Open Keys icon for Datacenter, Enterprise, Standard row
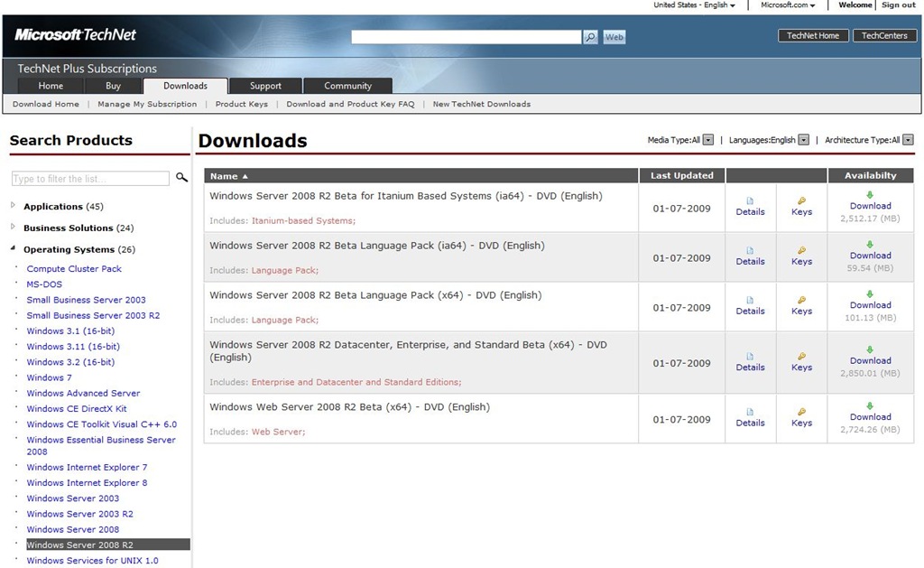 [801, 357]
